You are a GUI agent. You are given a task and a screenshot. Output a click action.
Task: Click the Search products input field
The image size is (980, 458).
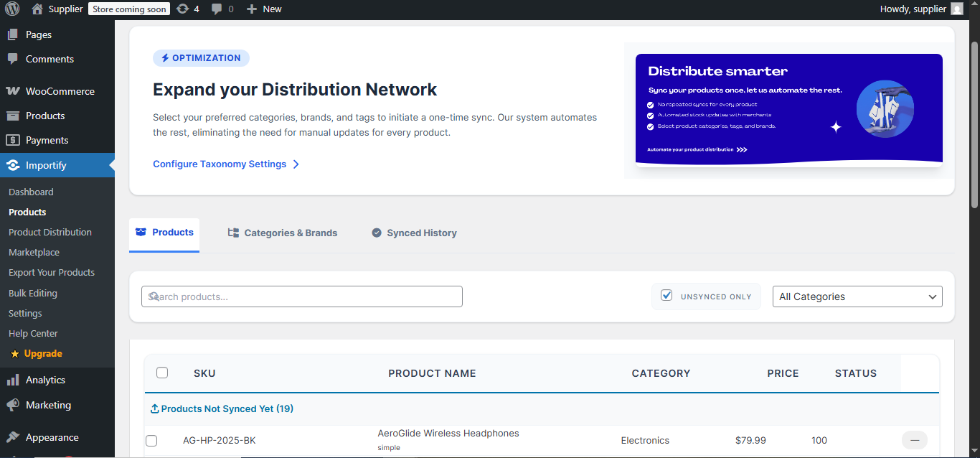[302, 296]
